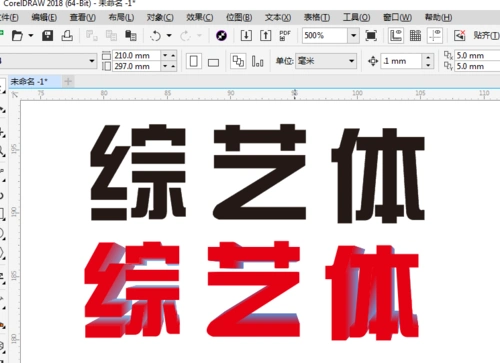Open the zoom level dropdown arrow next to 500%
Viewport: 500px width, 363px height.
(x=353, y=35)
